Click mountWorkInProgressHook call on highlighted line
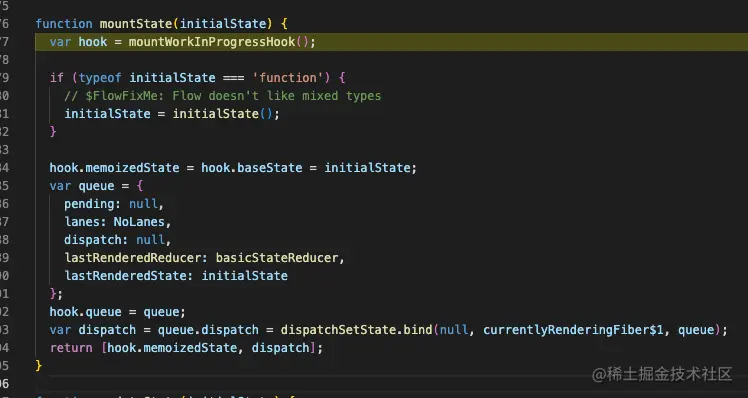 pos(212,42)
